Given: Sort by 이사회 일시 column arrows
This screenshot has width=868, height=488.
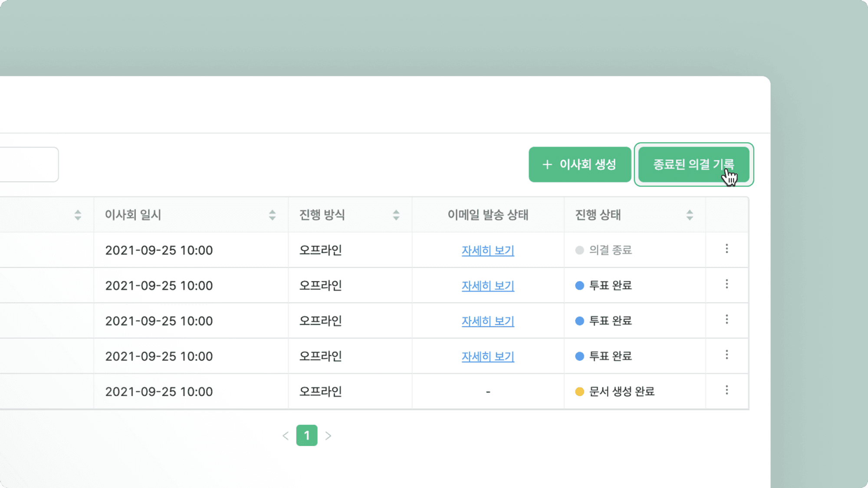Looking at the screenshot, I should [x=272, y=215].
